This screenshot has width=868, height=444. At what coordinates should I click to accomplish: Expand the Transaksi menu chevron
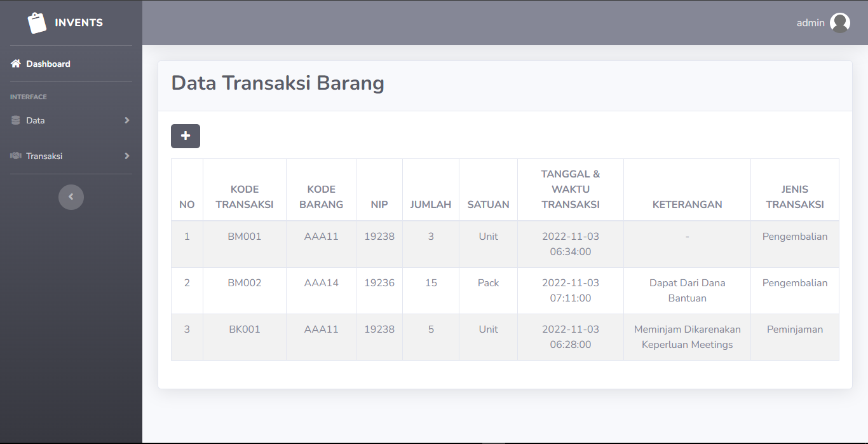[126, 155]
